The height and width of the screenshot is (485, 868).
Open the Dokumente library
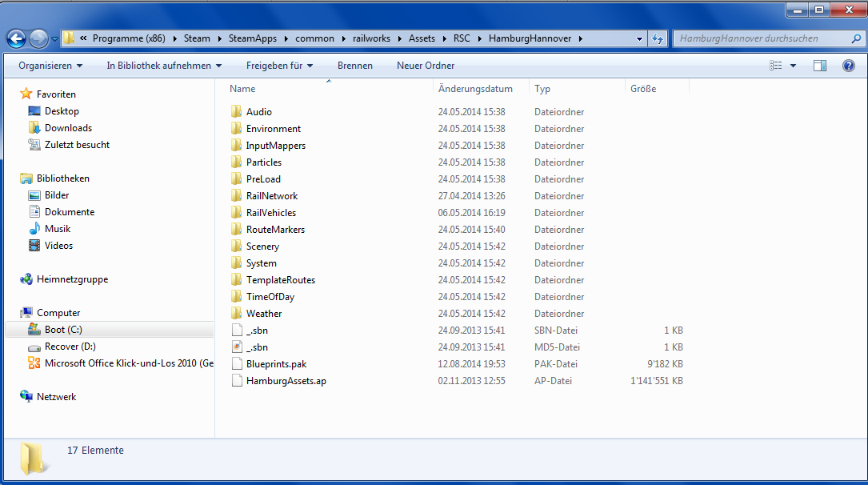pyautogui.click(x=69, y=212)
